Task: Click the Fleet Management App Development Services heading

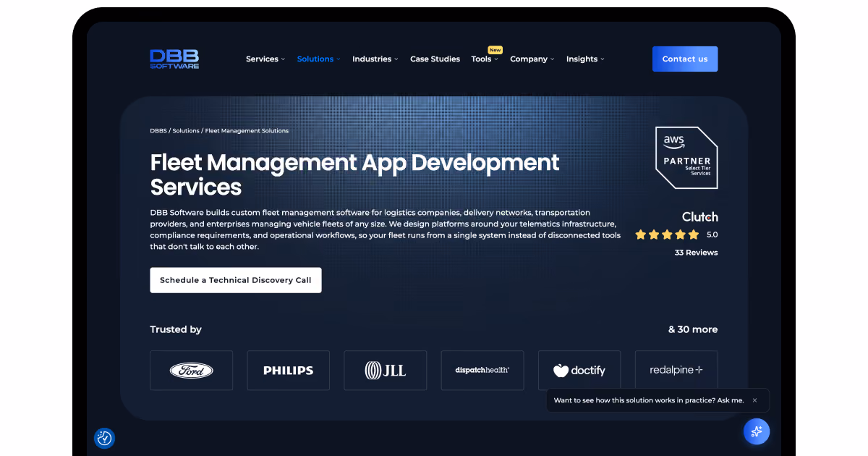Action: click(354, 174)
